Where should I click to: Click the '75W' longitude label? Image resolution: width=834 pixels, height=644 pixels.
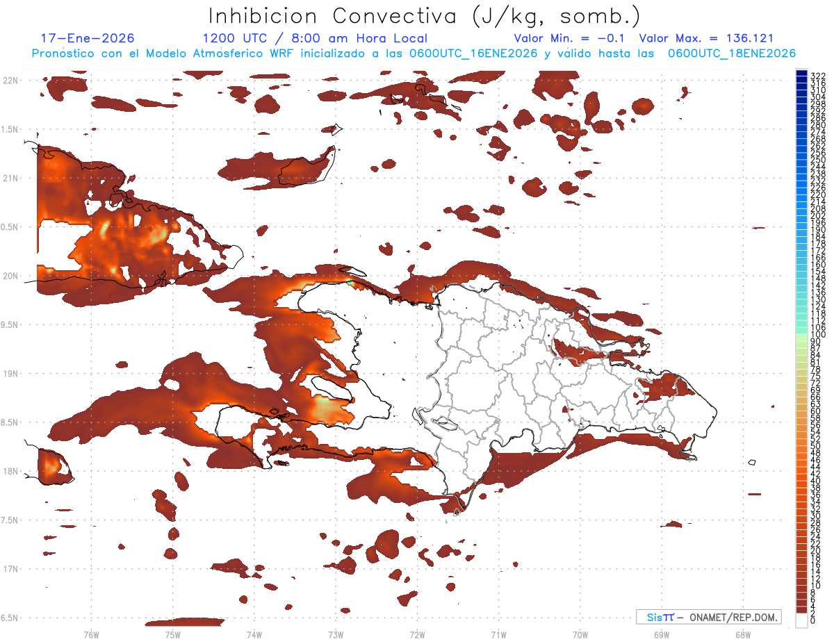pos(172,634)
